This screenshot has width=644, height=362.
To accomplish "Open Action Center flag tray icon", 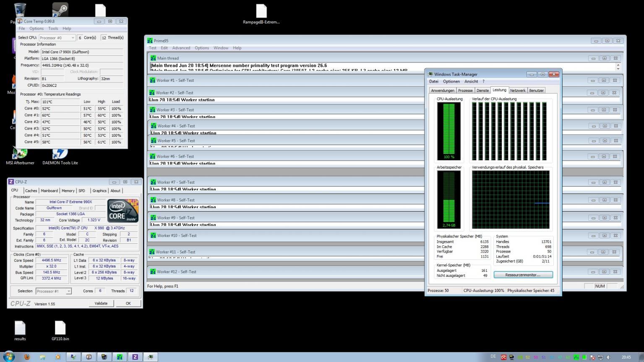I will click(x=592, y=357).
